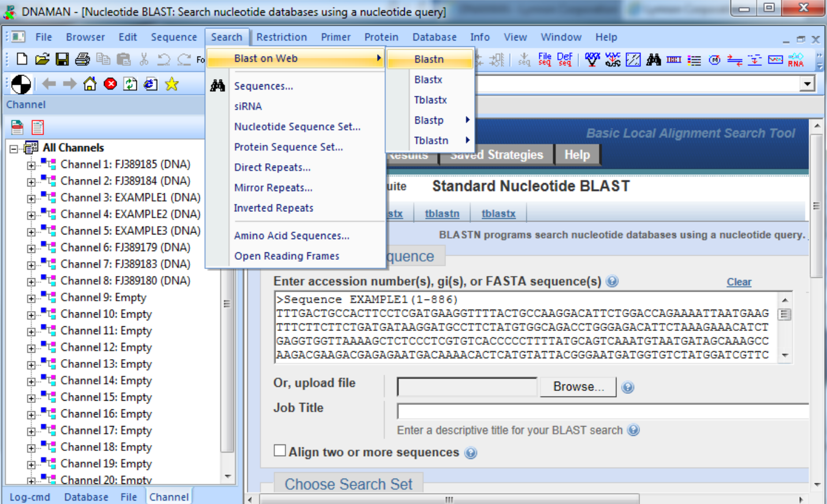Refresh the browser page icon
This screenshot has width=827, height=504.
pyautogui.click(x=131, y=84)
